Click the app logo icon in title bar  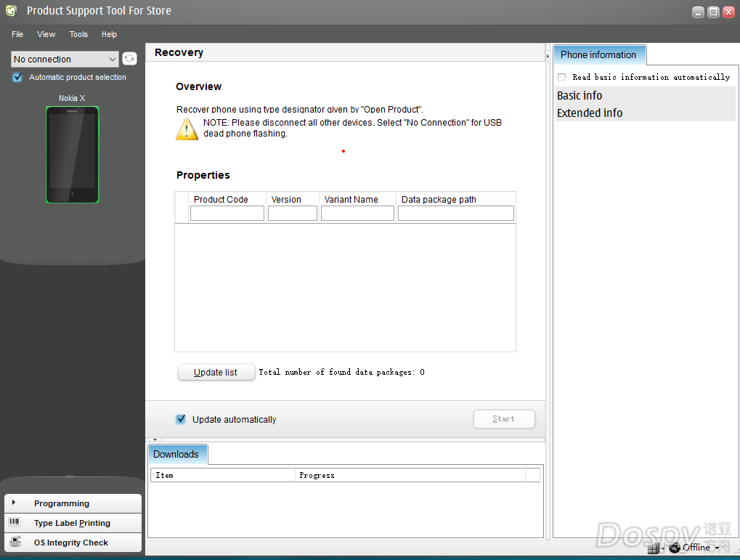click(11, 10)
